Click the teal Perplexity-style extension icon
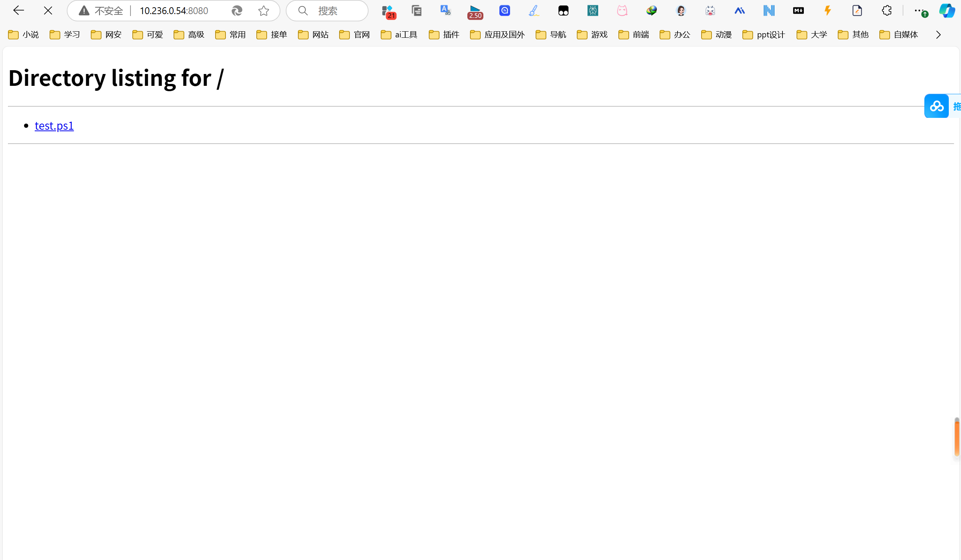Screen dimensions: 961x560 (592, 11)
